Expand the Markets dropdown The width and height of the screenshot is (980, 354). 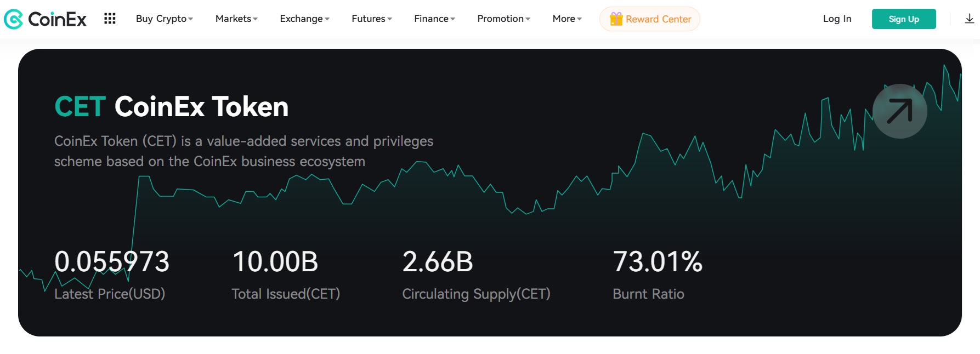point(236,19)
